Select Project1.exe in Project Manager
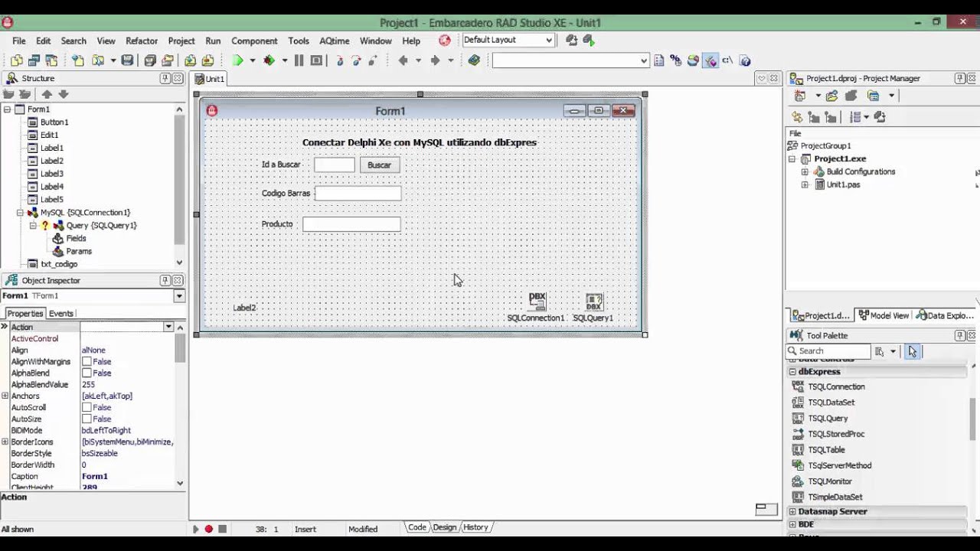Screen dimensions: 980x551 [840, 159]
